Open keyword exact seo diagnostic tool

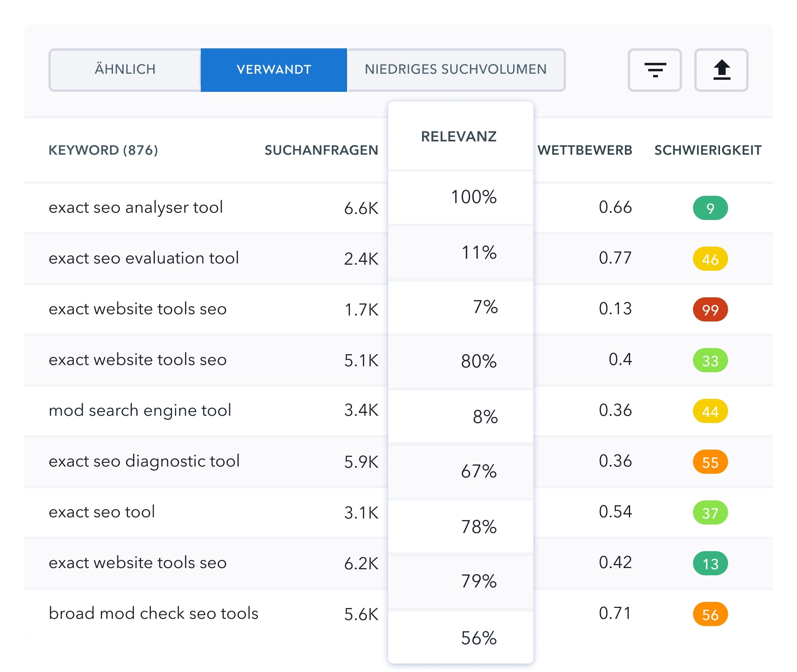pyautogui.click(x=144, y=461)
